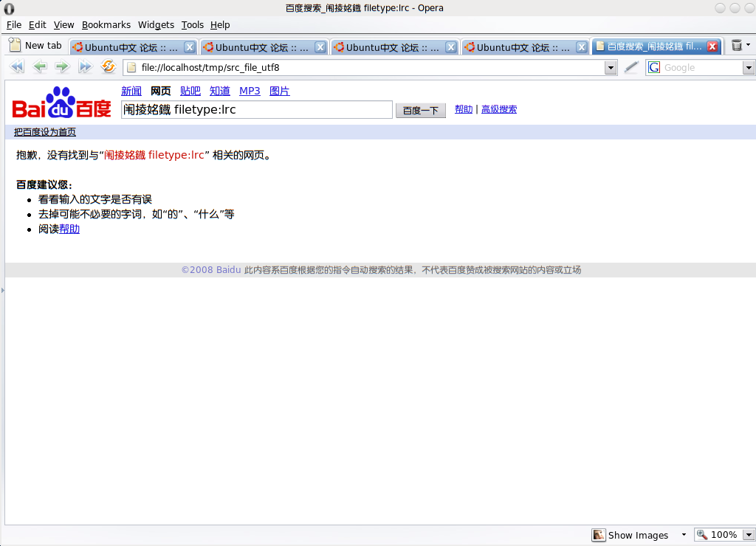Click the Baidu search query input field
The width and height of the screenshot is (756, 546).
(256, 109)
